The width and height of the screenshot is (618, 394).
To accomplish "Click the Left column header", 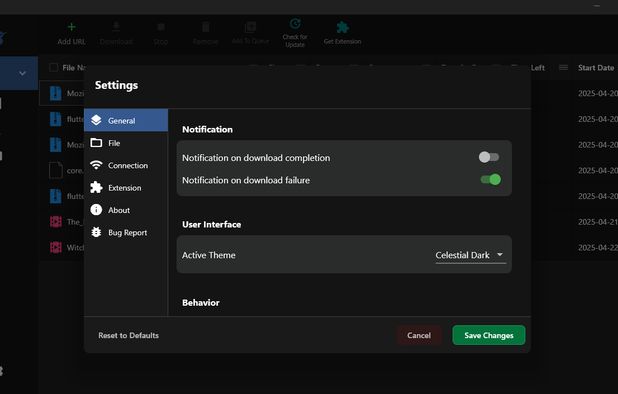I will (x=538, y=68).
